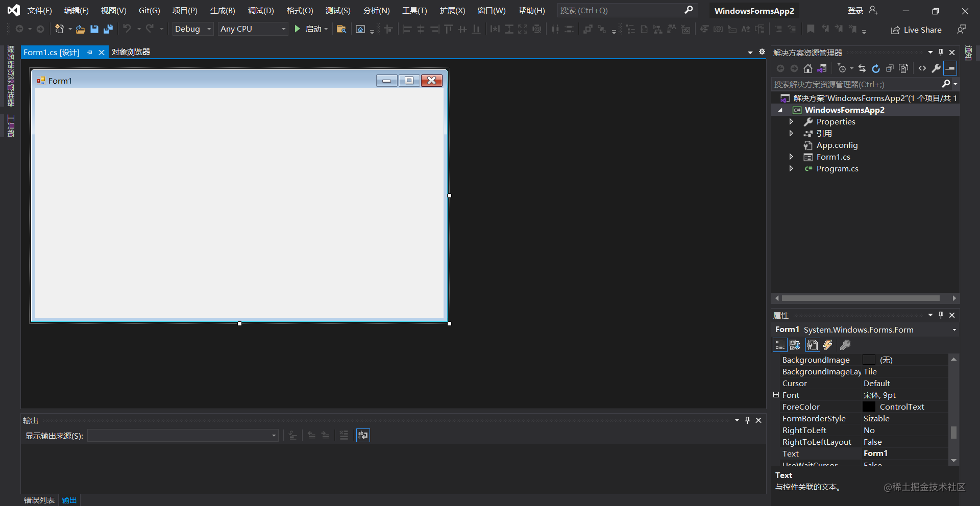Expand the Properties node in tree
The image size is (980, 506).
(x=791, y=121)
